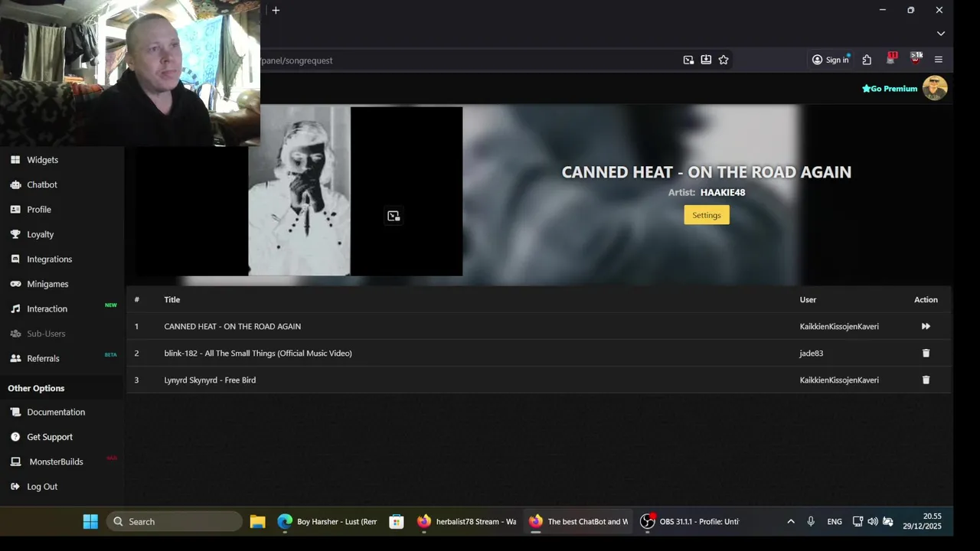Click the Get Support question icon

[x=15, y=437]
